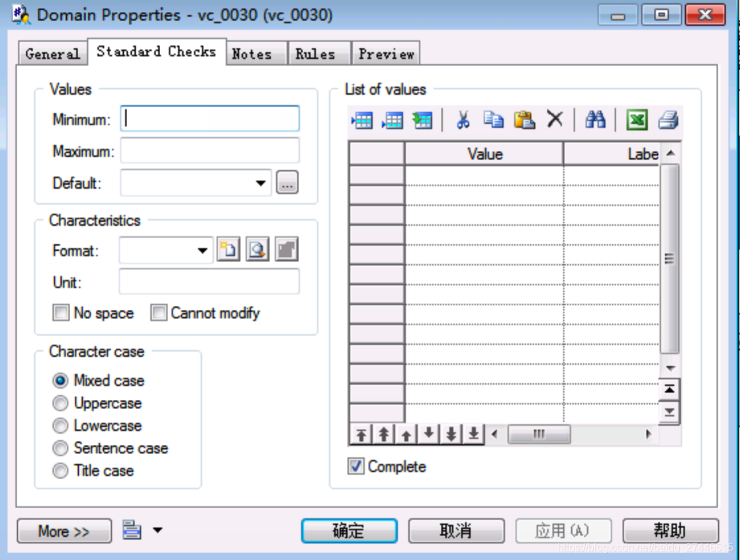Close the Domain Properties dialog
The image size is (740, 560).
705,15
